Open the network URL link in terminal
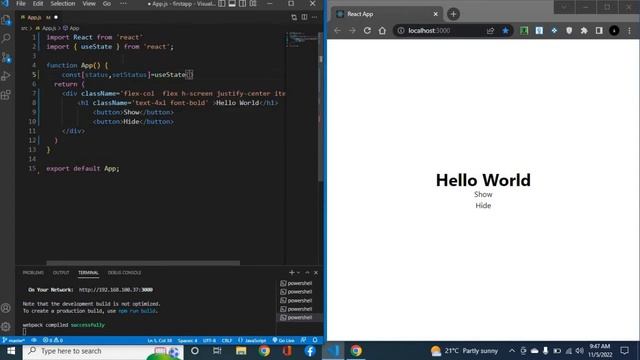The image size is (640, 360). [116, 290]
